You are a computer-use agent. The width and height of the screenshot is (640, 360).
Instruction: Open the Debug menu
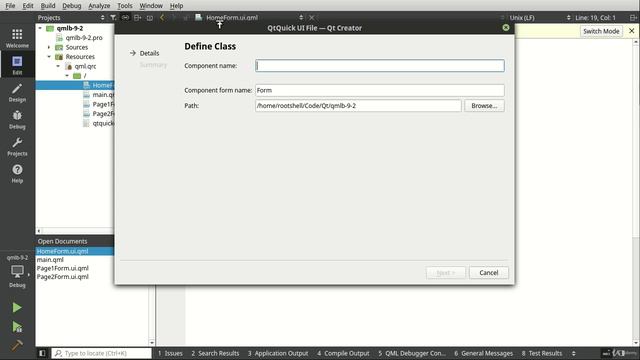[71, 6]
